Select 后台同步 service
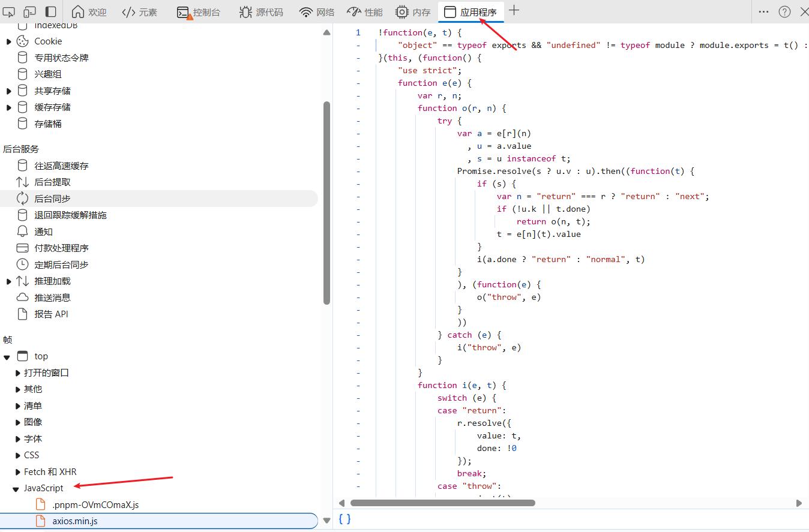This screenshot has width=809, height=532. (x=159, y=199)
